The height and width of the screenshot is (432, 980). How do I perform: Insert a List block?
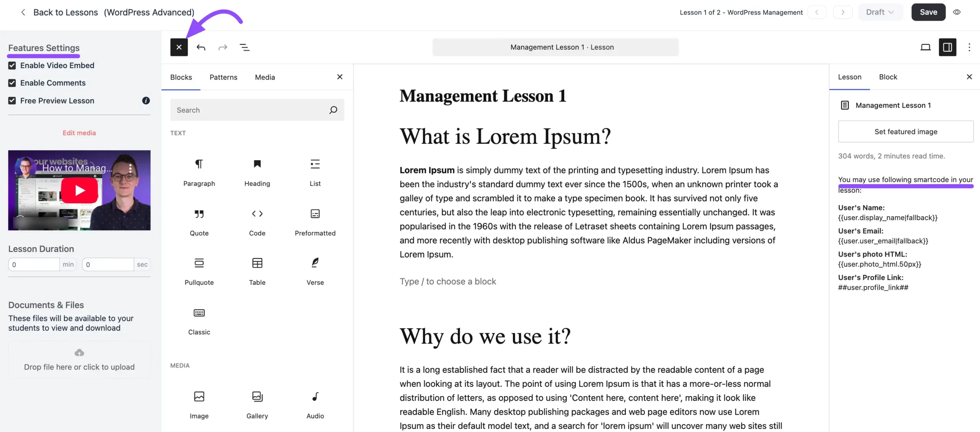point(315,172)
